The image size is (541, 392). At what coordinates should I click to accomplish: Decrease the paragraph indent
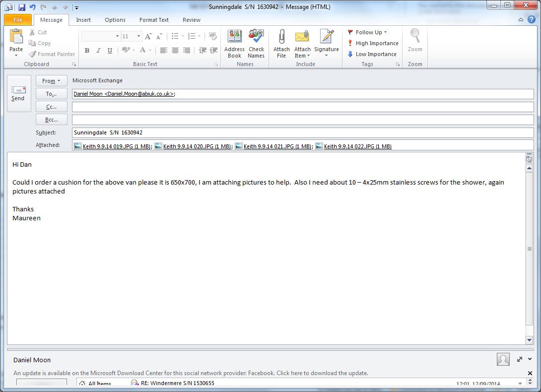point(203,51)
